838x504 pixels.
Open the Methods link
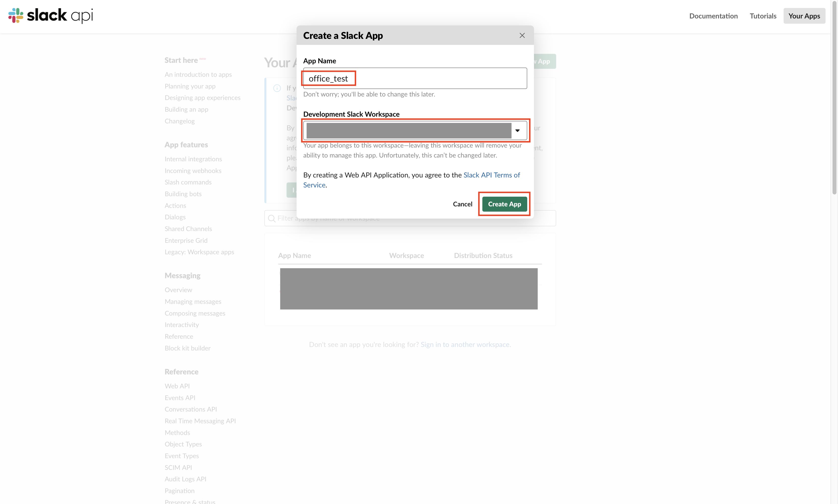[177, 433]
